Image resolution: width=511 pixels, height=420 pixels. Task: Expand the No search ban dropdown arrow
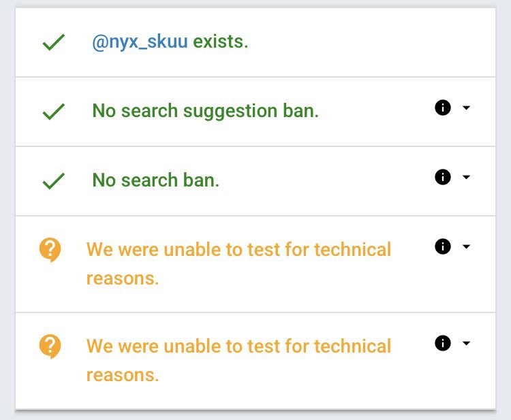point(466,177)
